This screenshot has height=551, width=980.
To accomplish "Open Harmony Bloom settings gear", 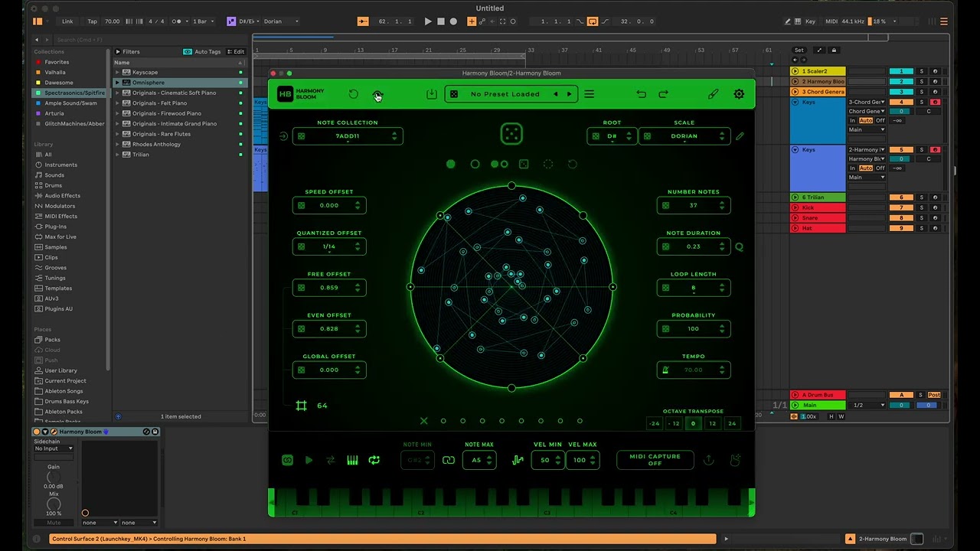I will (739, 94).
